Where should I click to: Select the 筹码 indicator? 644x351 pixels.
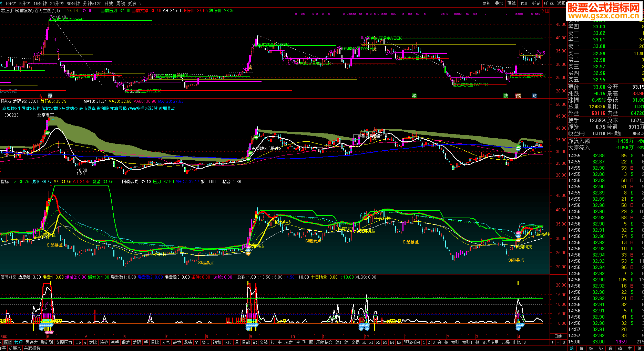(137, 342)
